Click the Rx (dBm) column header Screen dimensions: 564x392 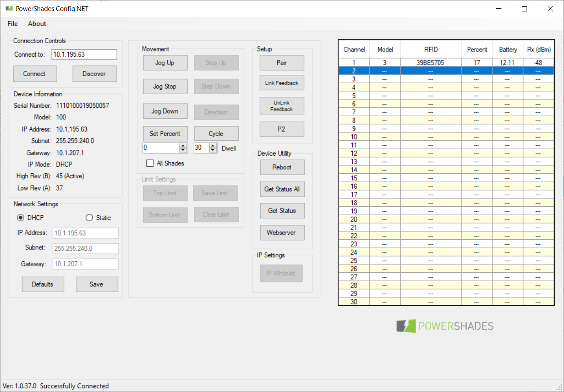(x=538, y=49)
